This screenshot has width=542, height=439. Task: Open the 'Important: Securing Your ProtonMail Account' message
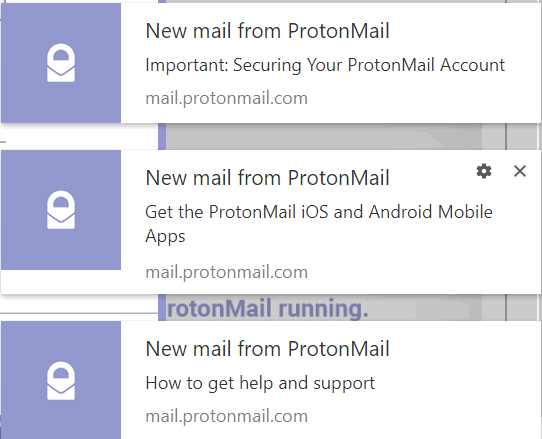pos(325,65)
